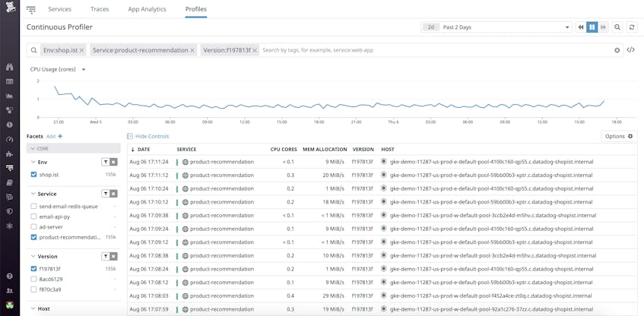The image size is (644, 316).
Task: Click the filter funnel icon on Env facet
Action: coord(106,162)
